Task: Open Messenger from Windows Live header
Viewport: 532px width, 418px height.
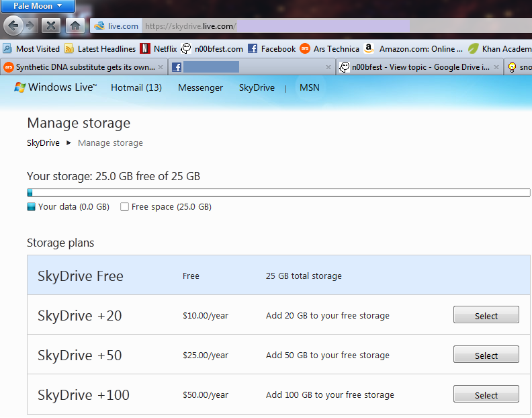Action: 201,87
